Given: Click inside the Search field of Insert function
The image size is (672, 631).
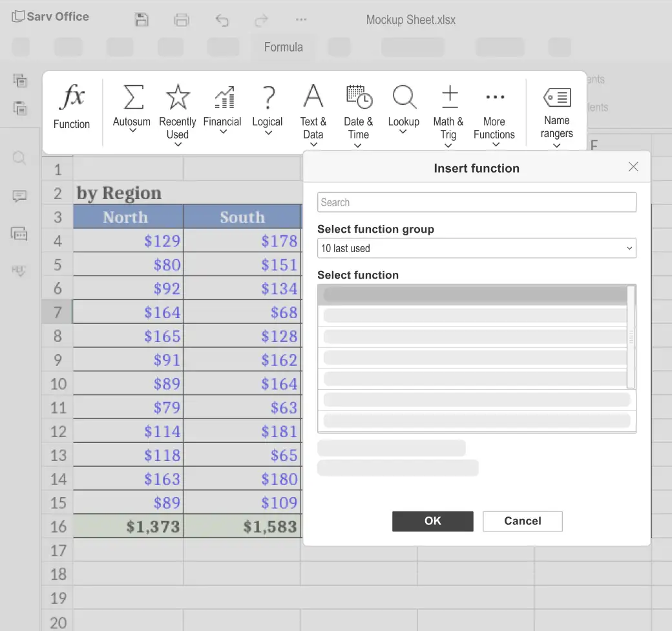Looking at the screenshot, I should (x=476, y=202).
